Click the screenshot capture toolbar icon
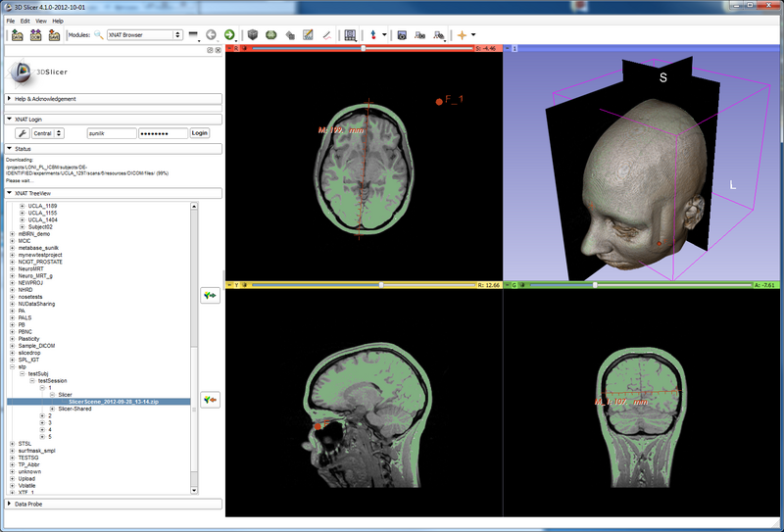784x532 pixels. (x=400, y=35)
